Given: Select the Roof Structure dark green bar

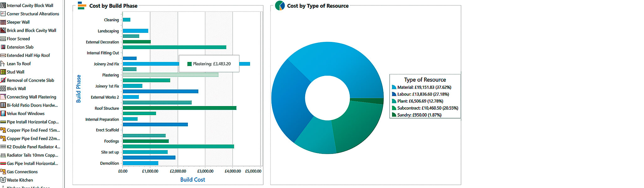Looking at the screenshot, I should click(179, 108).
